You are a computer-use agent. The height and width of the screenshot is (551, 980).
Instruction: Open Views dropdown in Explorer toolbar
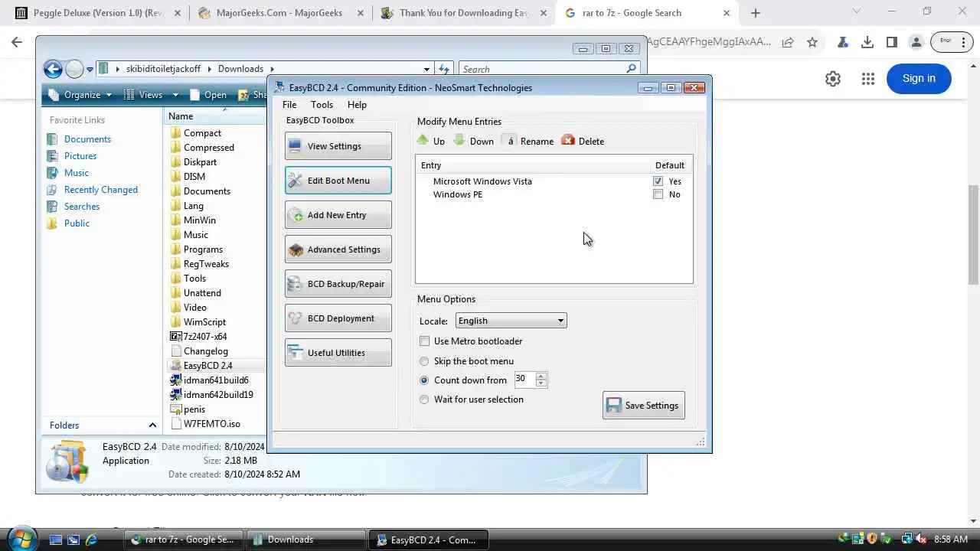[151, 95]
